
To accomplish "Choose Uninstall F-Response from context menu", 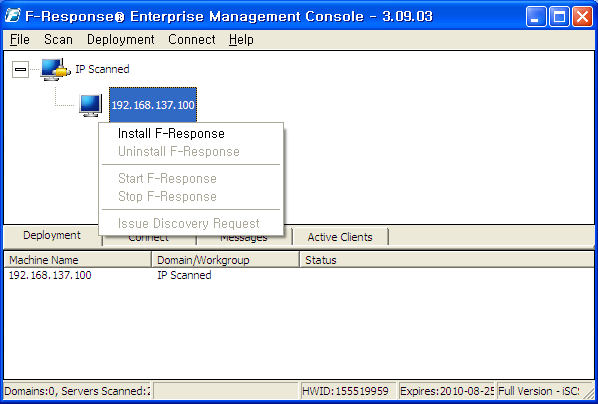I will (191, 151).
